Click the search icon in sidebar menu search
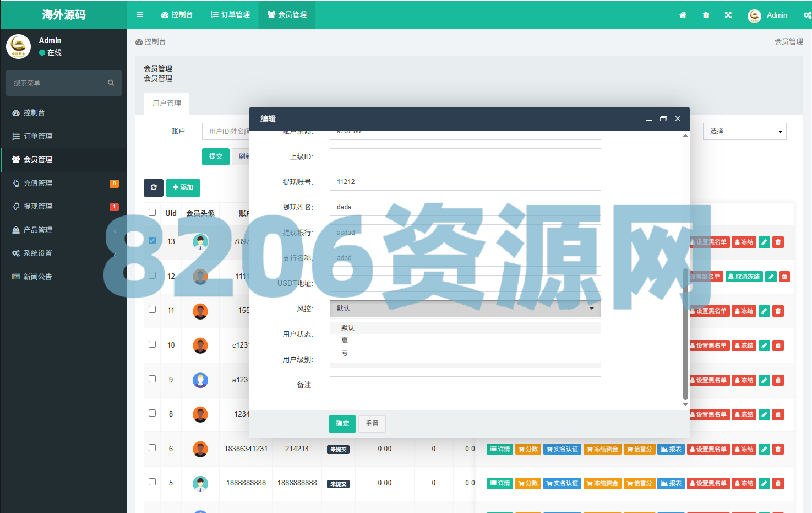The height and width of the screenshot is (513, 812). coord(111,83)
